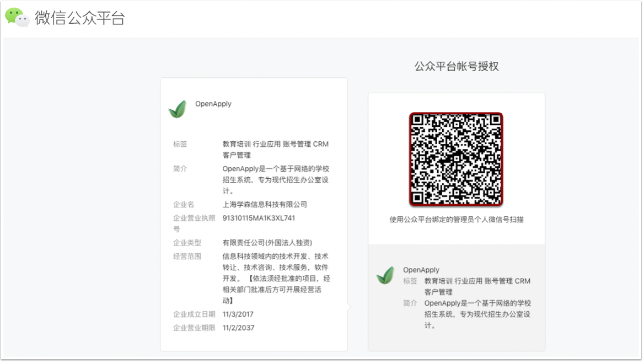Click business term date 11/2/2037
The height and width of the screenshot is (363, 644).
[x=238, y=328]
